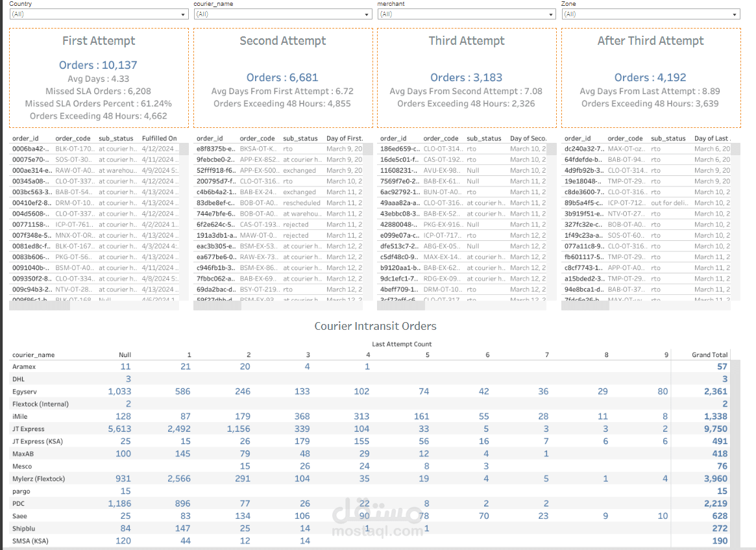
Task: Click 'Day of Seco.' column header
Action: [528, 138]
